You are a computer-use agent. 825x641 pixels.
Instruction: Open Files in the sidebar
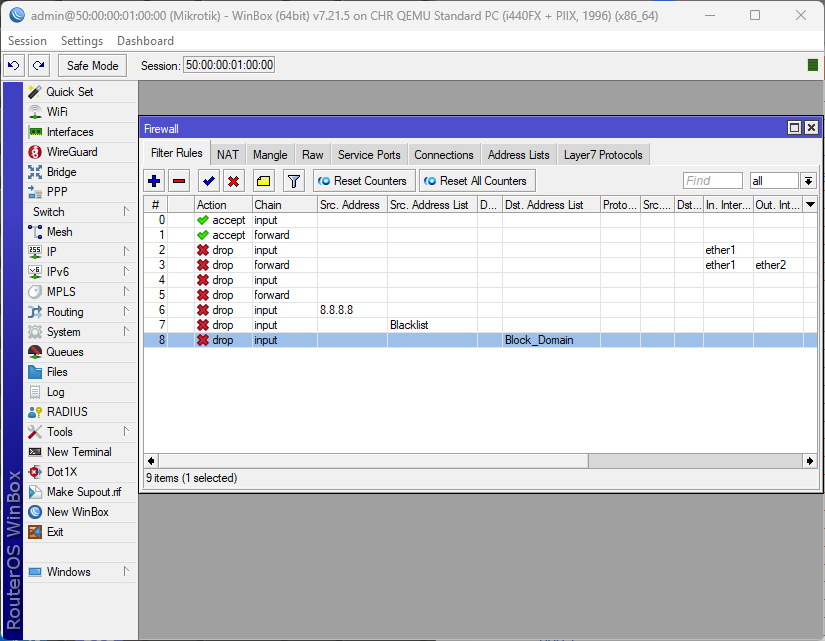coord(80,372)
